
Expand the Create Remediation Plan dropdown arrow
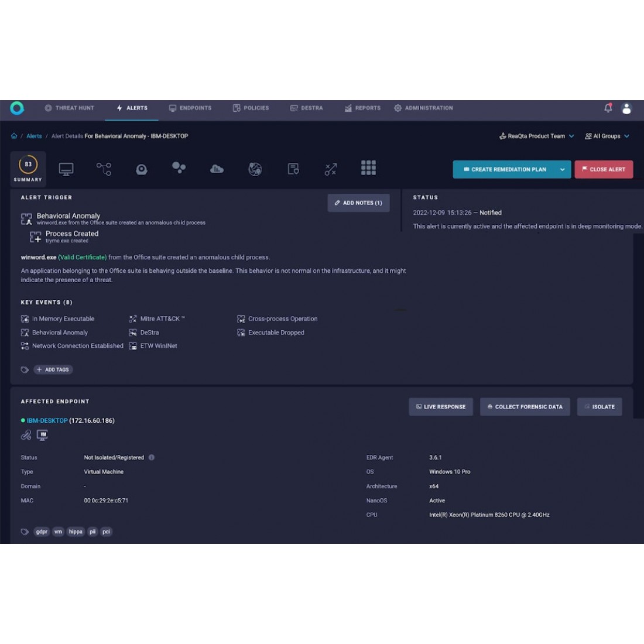tap(562, 169)
